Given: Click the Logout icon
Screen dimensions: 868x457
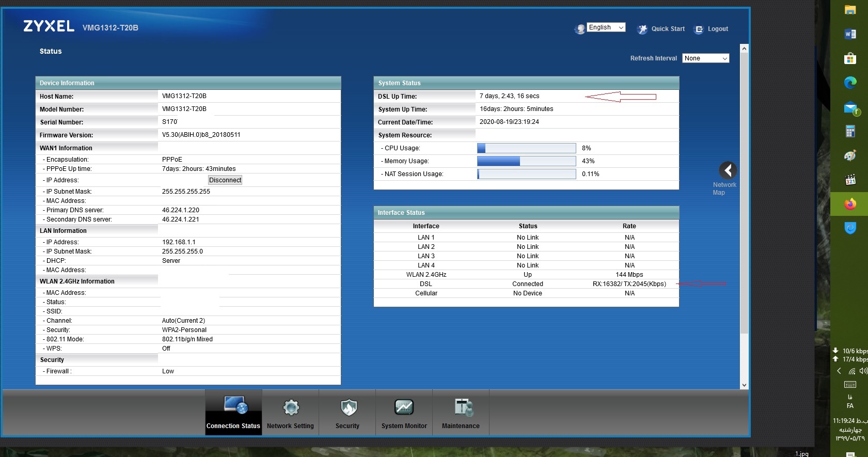Looking at the screenshot, I should (699, 29).
